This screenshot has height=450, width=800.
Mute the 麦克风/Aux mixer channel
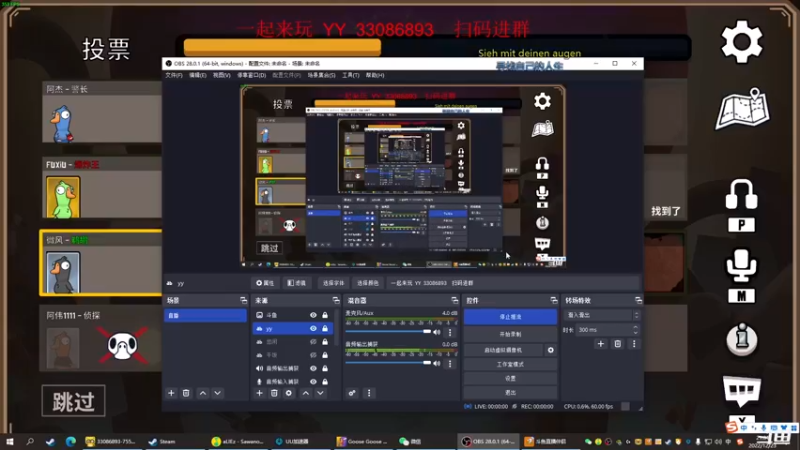(437, 332)
